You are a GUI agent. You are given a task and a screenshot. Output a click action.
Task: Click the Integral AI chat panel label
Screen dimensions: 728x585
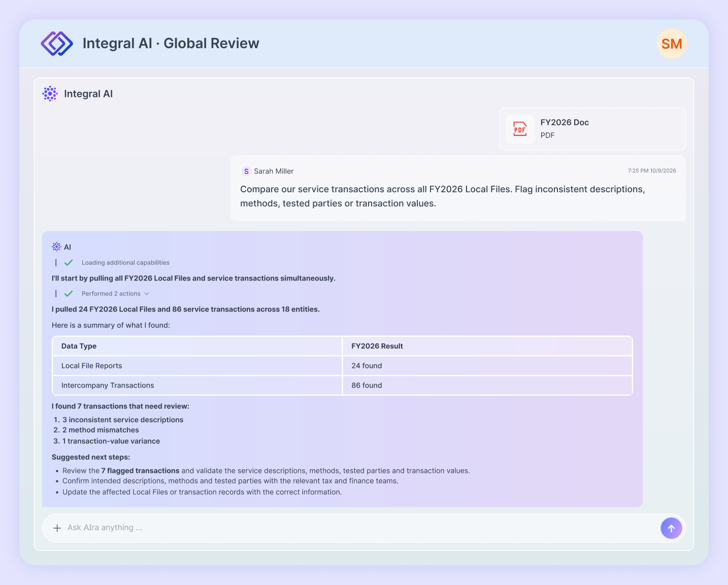coord(88,94)
